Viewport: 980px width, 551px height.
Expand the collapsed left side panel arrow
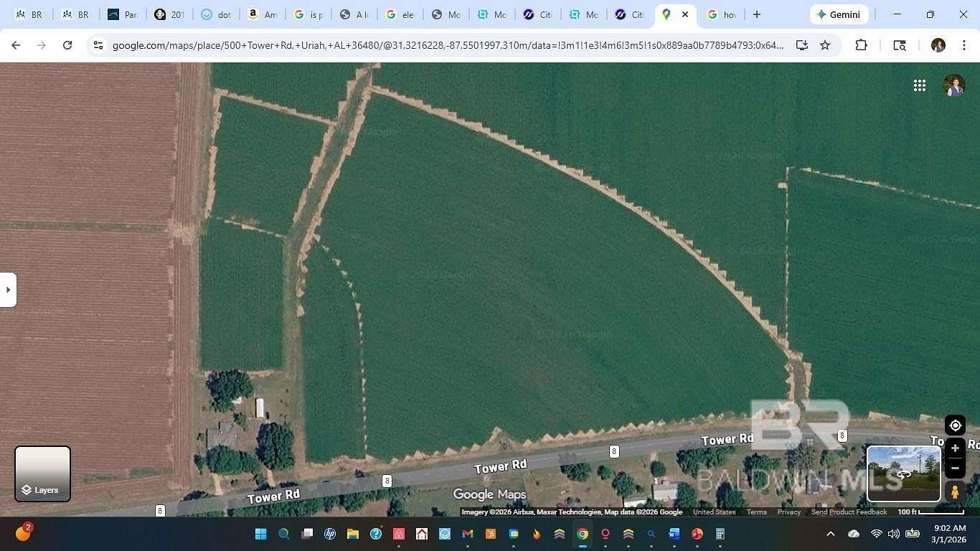pos(7,289)
